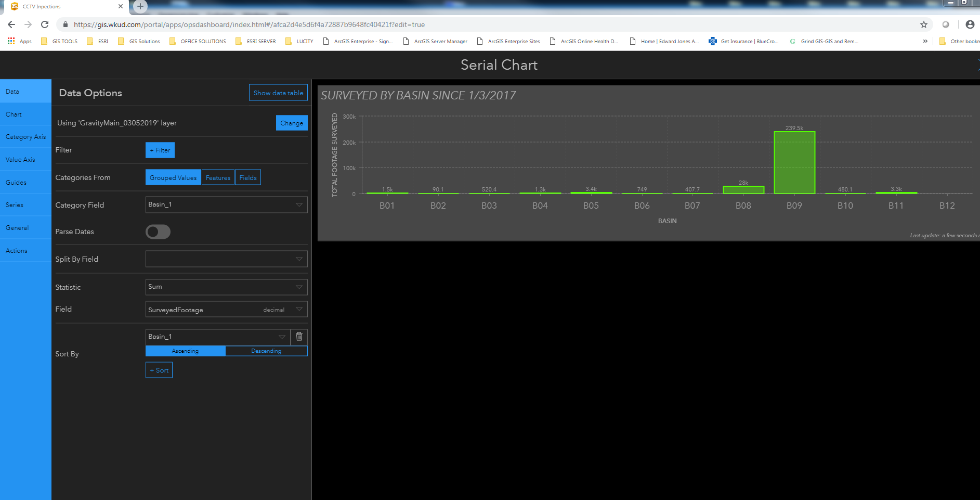
Task: Select the General tab
Action: coord(25,228)
